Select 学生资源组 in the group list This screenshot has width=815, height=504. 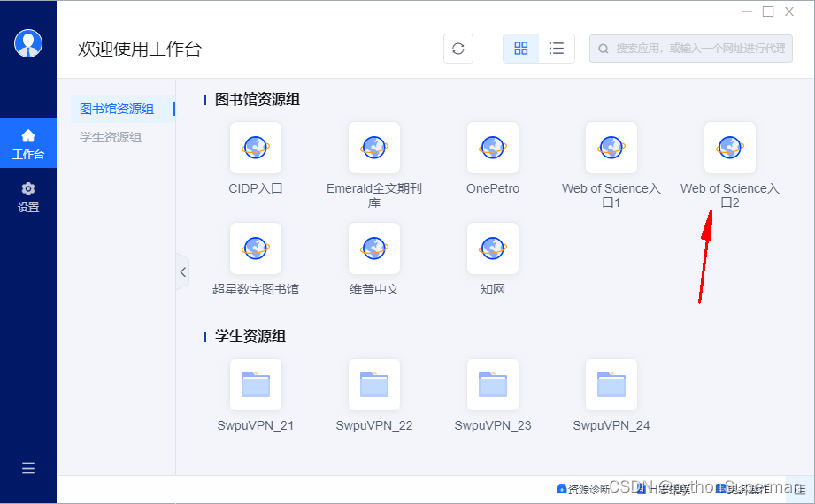[111, 137]
